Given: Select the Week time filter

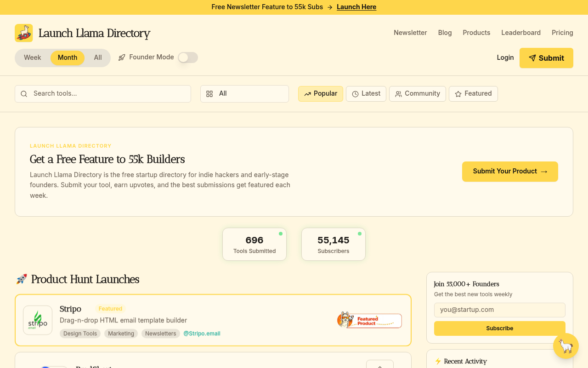Looking at the screenshot, I should point(33,58).
